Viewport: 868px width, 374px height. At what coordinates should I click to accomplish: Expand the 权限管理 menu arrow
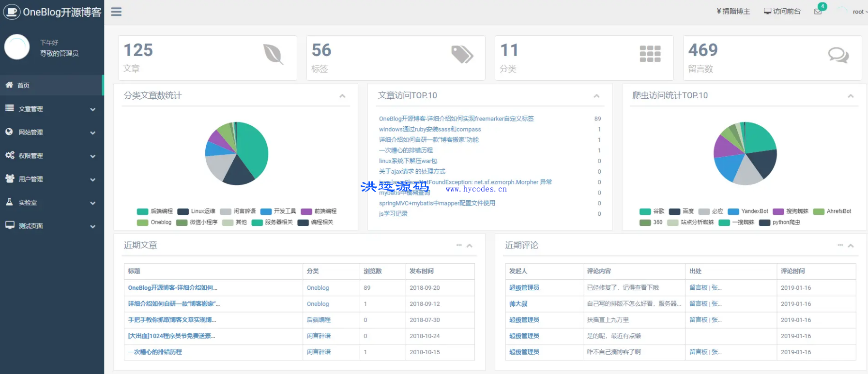click(92, 156)
